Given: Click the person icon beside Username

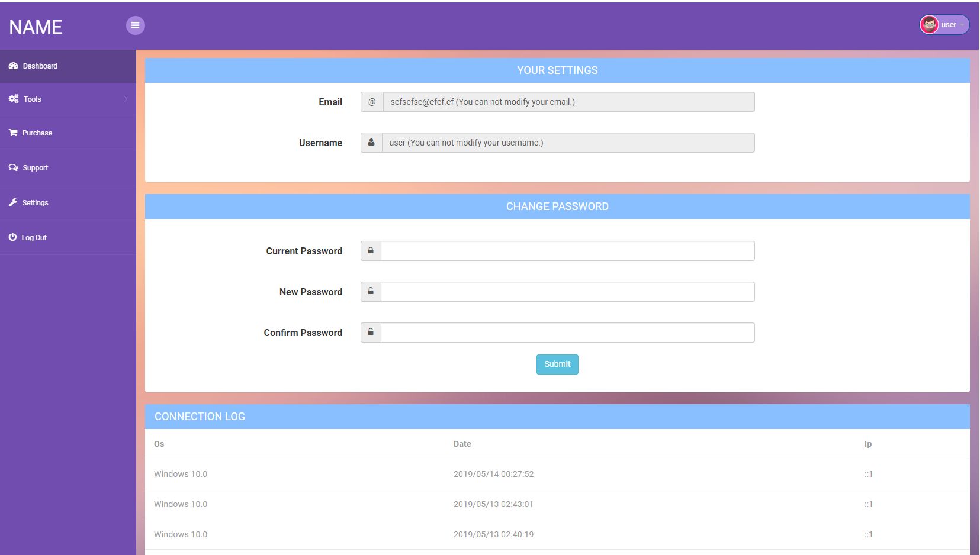Looking at the screenshot, I should pyautogui.click(x=371, y=143).
